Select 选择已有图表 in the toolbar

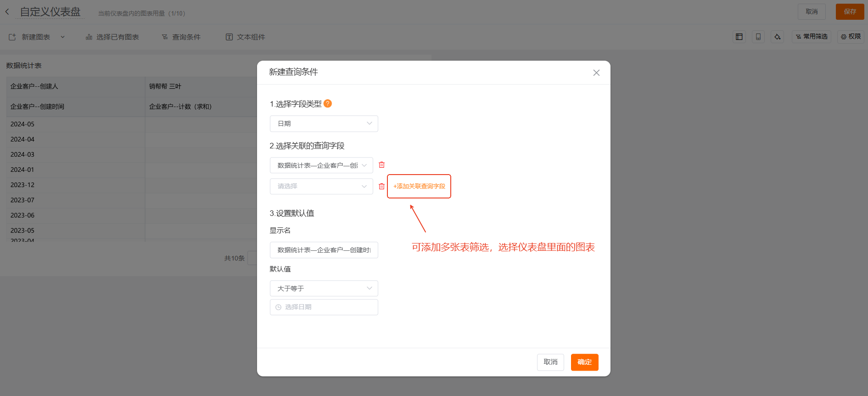(112, 37)
